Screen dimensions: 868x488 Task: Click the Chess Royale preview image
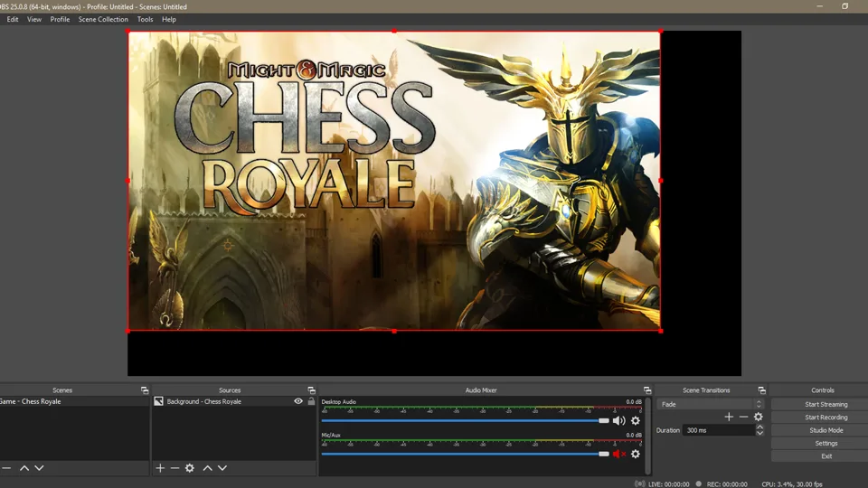pos(394,181)
